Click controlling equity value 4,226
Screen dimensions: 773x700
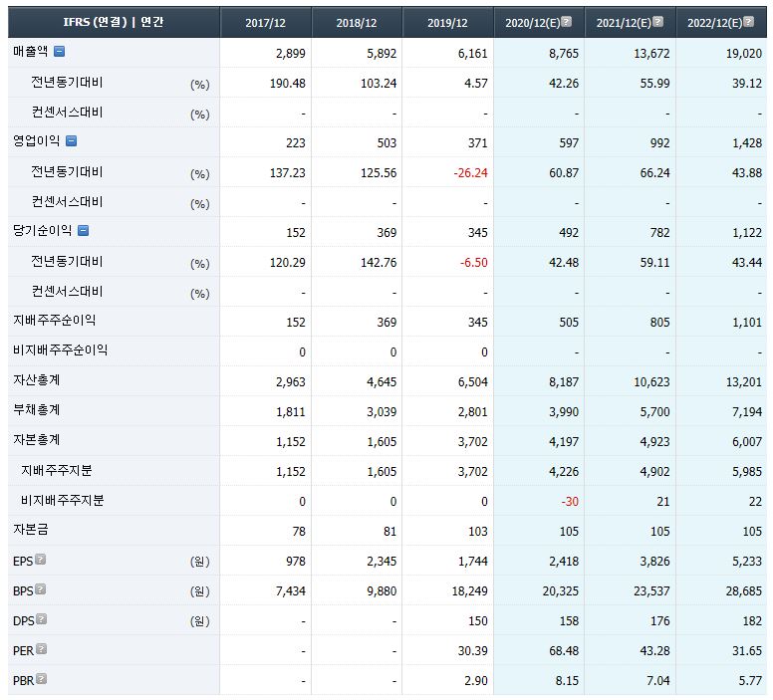coord(564,472)
